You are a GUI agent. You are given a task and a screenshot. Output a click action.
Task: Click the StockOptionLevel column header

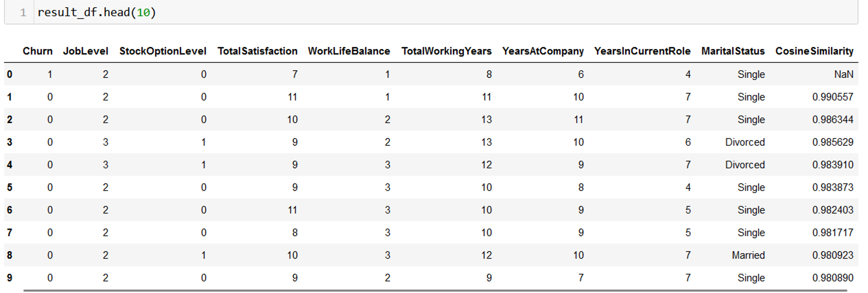[x=163, y=51]
